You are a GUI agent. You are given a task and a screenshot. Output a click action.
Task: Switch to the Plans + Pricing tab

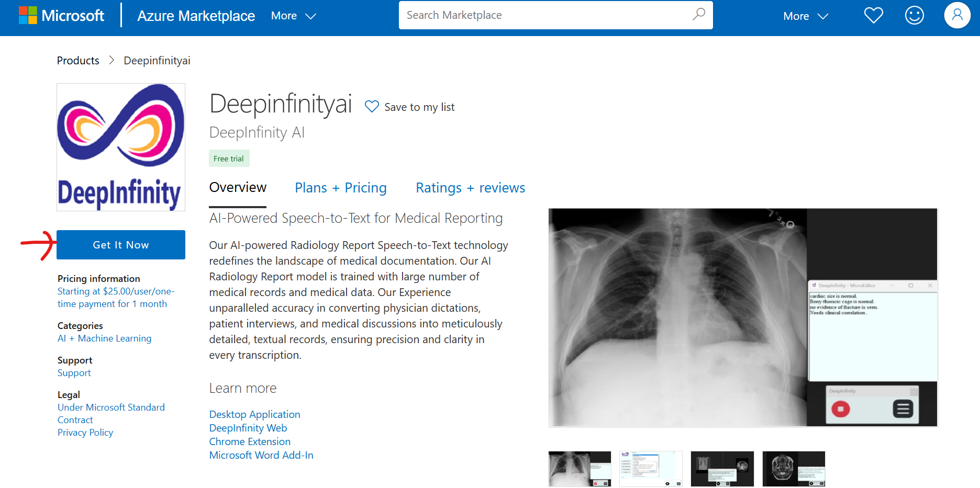341,188
